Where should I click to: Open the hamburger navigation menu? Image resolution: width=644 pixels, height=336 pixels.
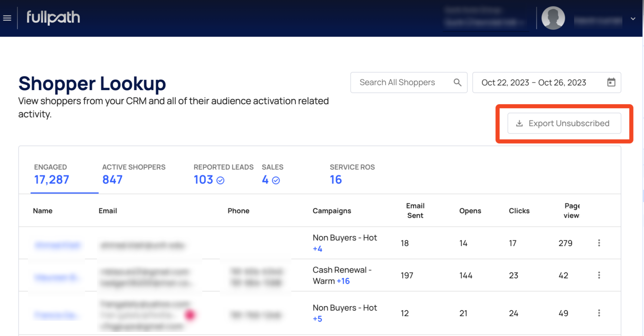pos(7,18)
